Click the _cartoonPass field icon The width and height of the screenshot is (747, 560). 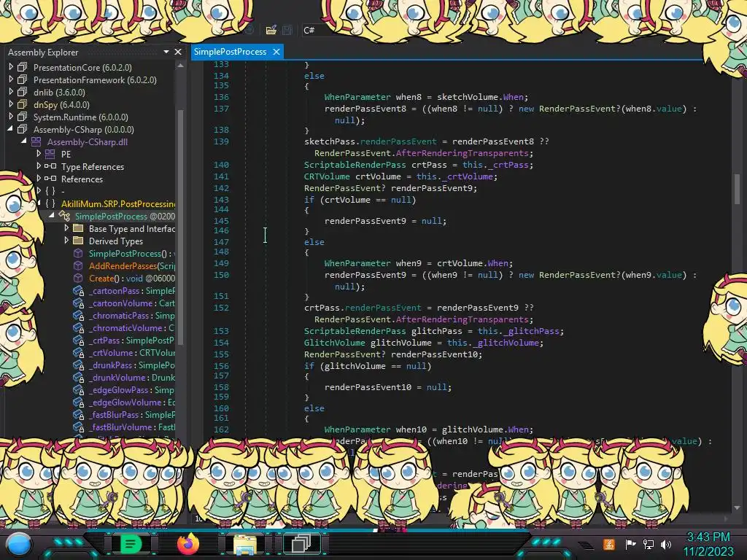click(78, 290)
